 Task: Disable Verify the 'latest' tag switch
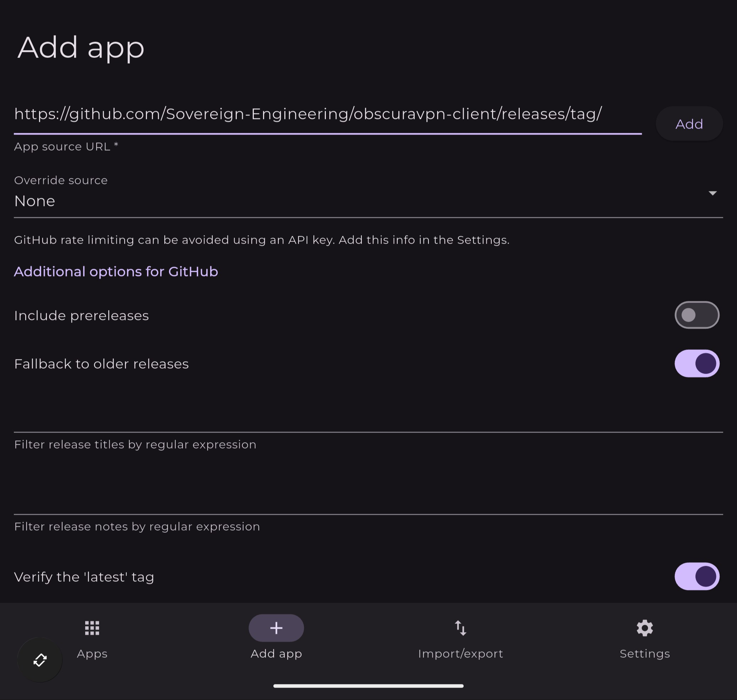point(697,576)
